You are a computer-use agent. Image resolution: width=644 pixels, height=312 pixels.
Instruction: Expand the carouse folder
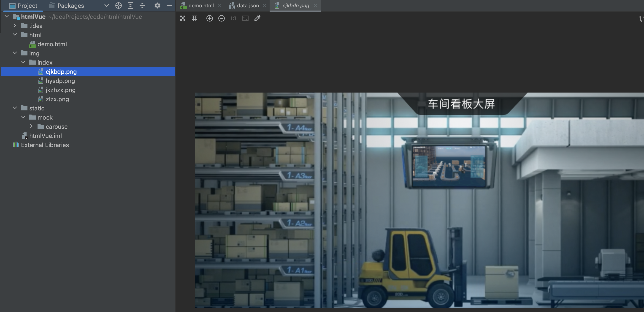(32, 126)
